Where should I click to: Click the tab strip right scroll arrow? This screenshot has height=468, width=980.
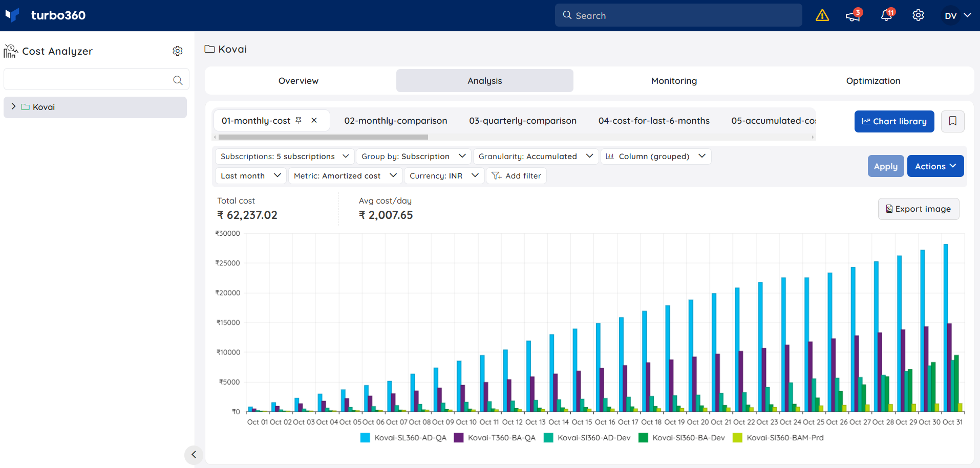click(x=813, y=137)
